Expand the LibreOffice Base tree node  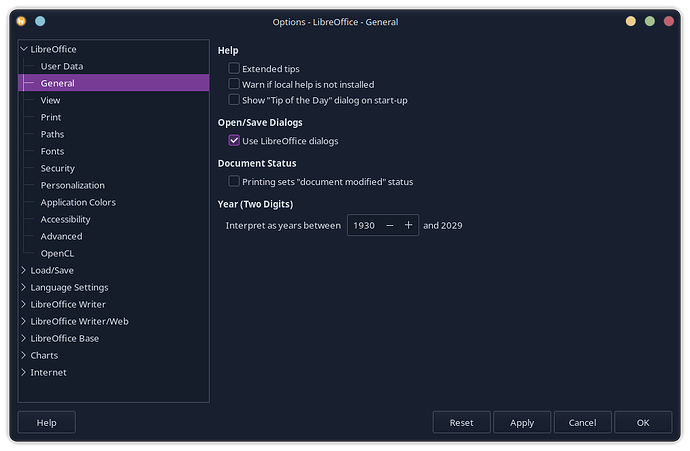coord(24,338)
